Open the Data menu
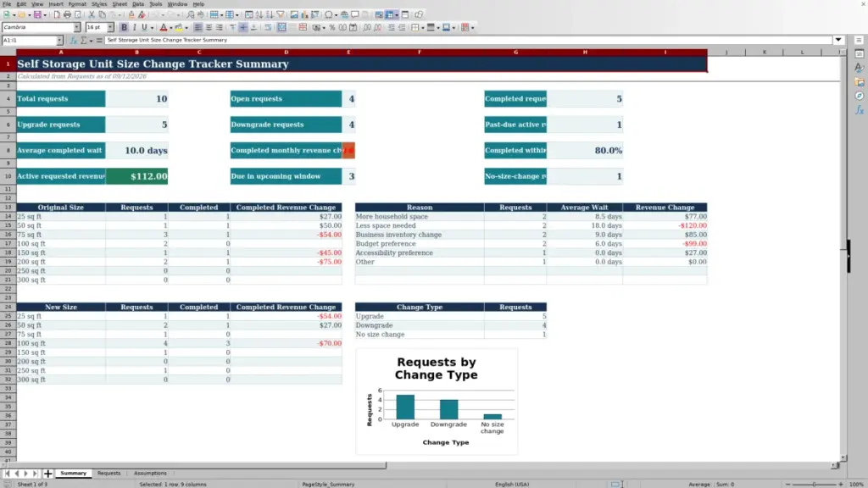Image resolution: width=868 pixels, height=488 pixels. pos(138,4)
